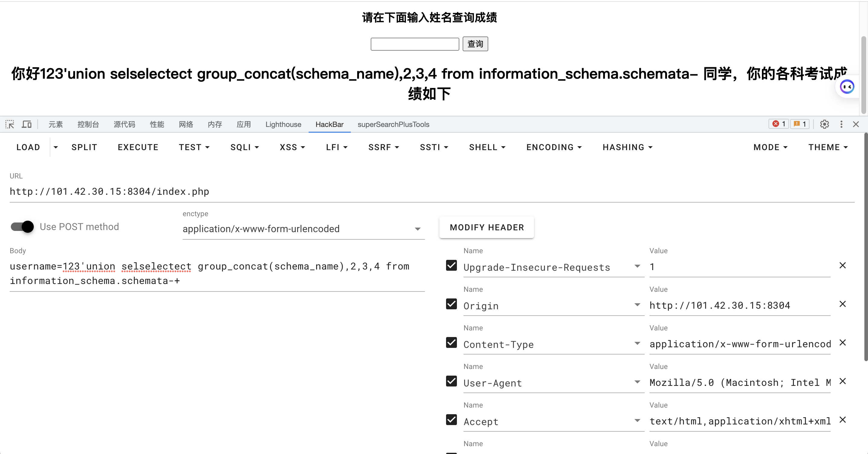
Task: Remove the Upgrade-Insecure-Requests header row
Action: click(842, 266)
